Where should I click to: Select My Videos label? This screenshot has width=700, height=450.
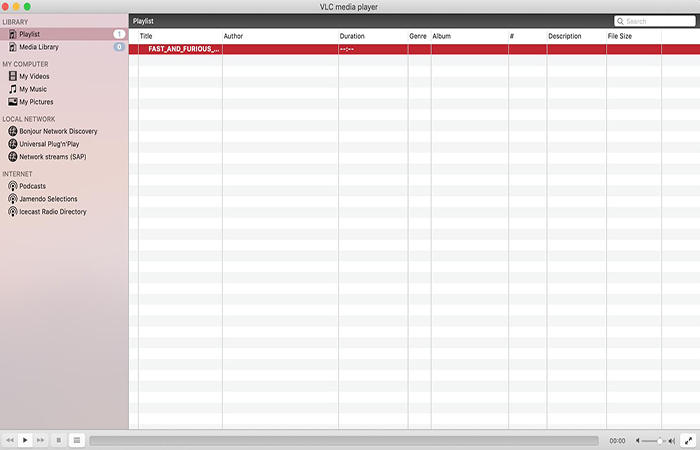(34, 76)
